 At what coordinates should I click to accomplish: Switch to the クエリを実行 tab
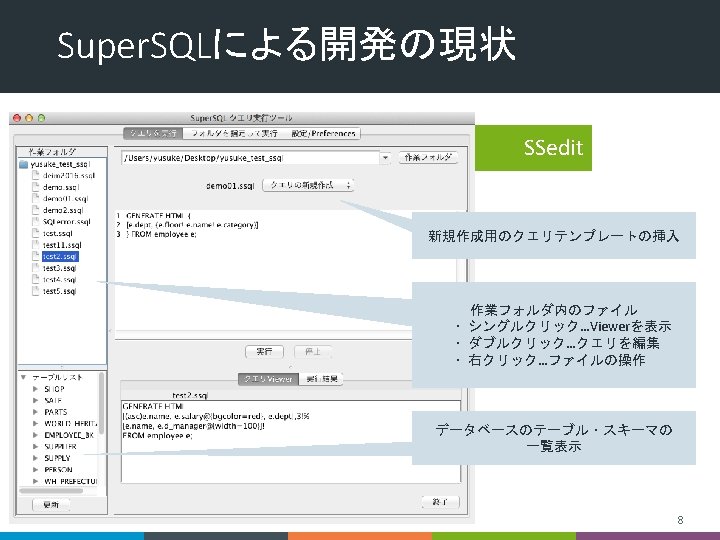153,133
